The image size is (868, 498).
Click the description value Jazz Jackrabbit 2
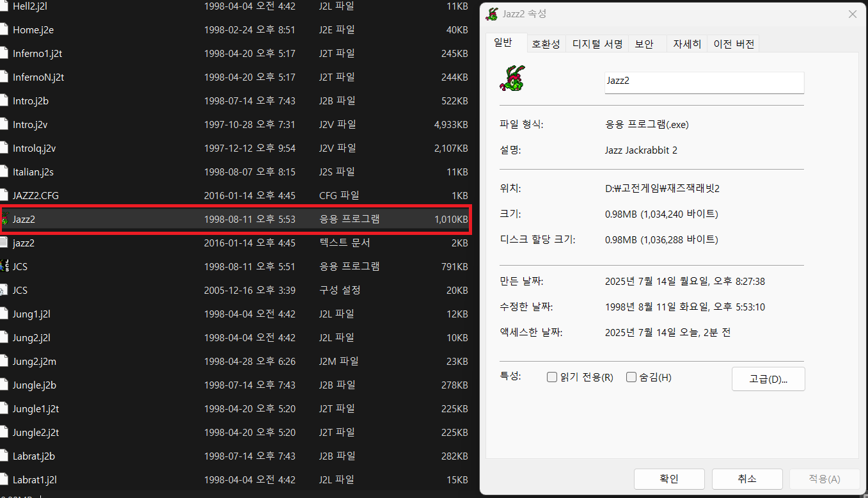point(641,150)
